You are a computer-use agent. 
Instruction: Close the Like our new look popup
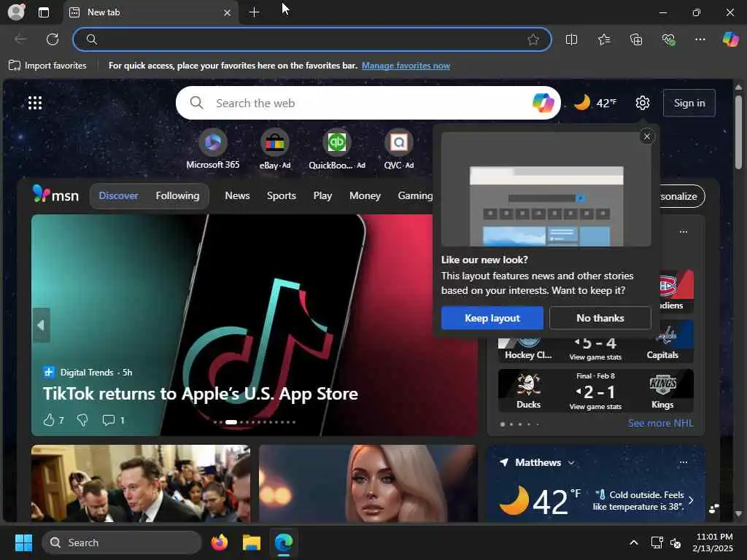[646, 136]
